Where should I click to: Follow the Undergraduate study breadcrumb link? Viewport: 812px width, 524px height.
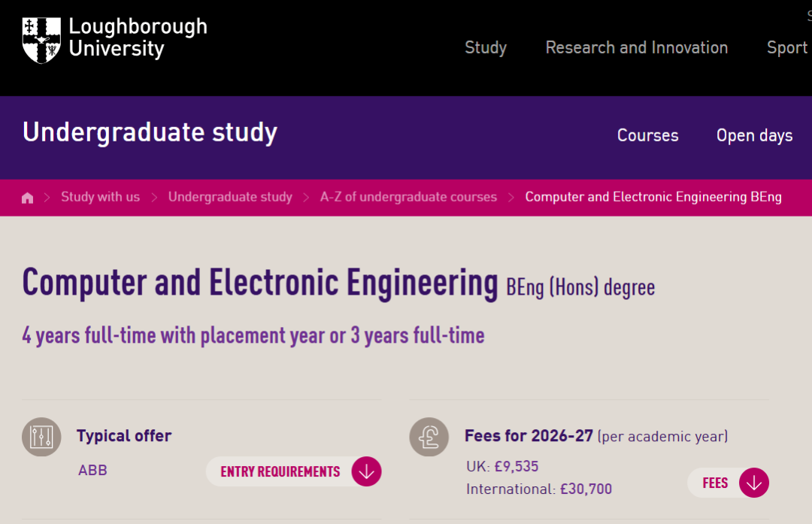pyautogui.click(x=230, y=197)
